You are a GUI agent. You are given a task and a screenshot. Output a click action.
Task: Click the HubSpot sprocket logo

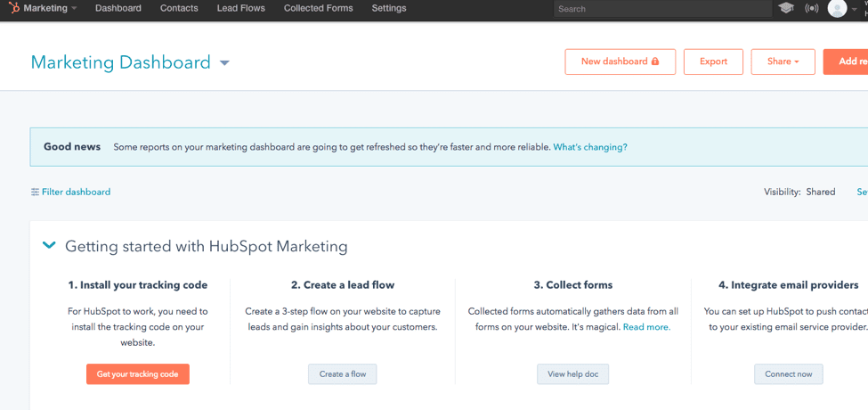coord(14,8)
